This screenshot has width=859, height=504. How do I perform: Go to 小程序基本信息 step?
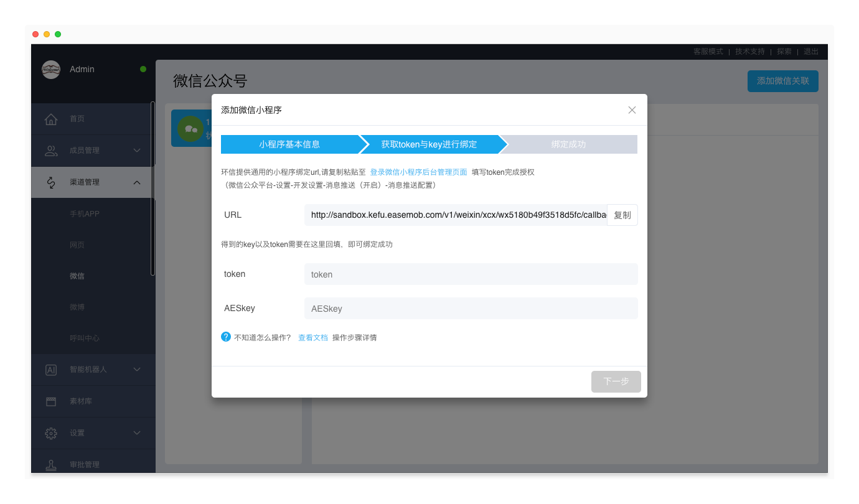point(289,144)
